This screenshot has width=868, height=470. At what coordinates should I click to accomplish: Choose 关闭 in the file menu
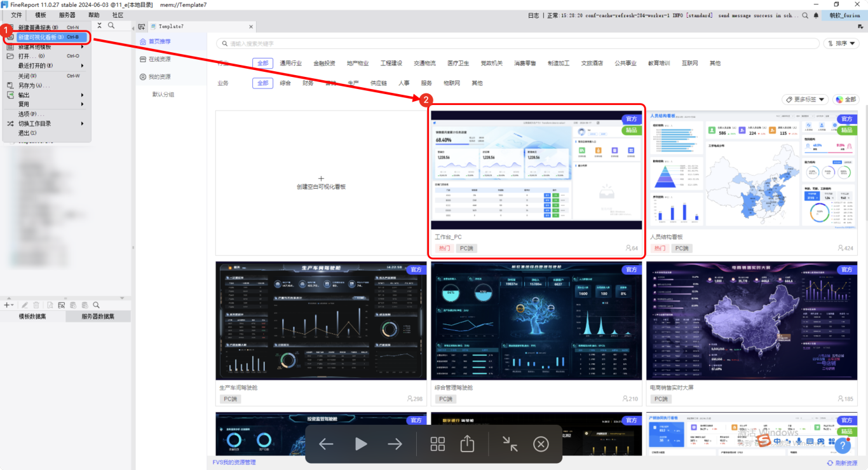[x=47, y=76]
